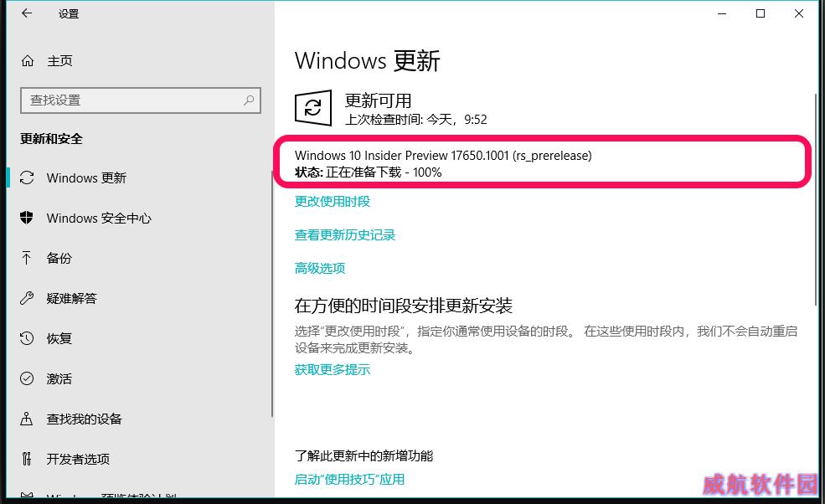
Task: Open the 疑难解答 wrench icon
Action: (27, 298)
